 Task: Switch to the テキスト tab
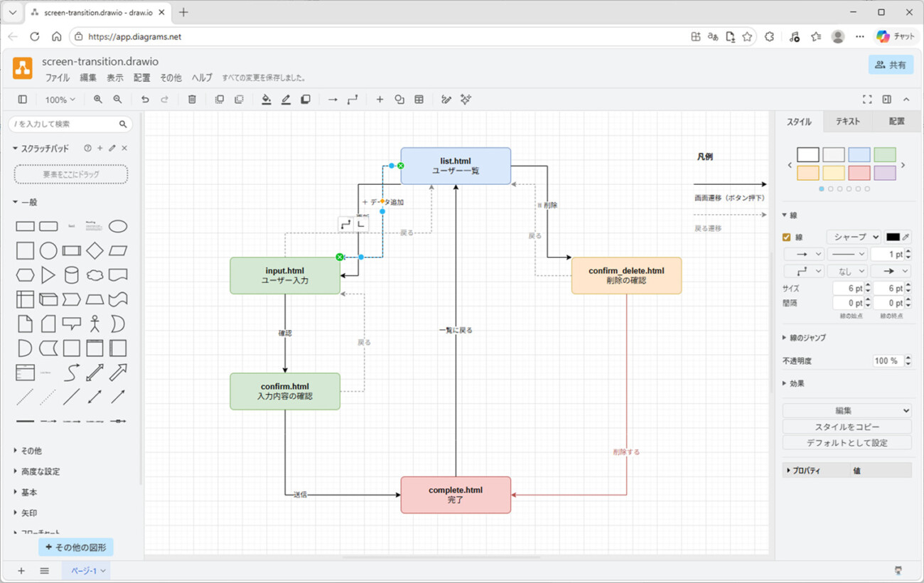847,122
